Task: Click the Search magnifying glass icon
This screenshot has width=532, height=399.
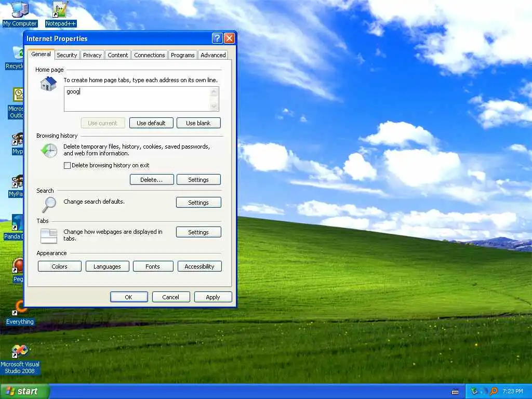Action: [x=49, y=205]
